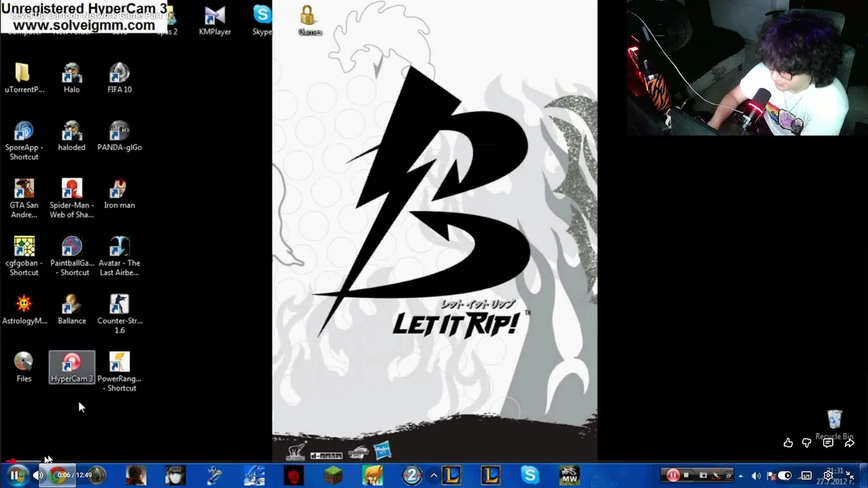Select the haloded desktop shortcut

pos(72,136)
